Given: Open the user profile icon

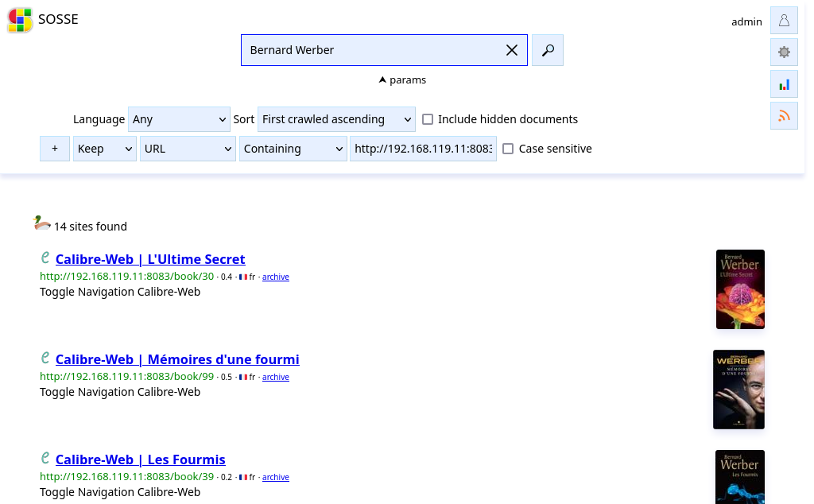Looking at the screenshot, I should [784, 20].
